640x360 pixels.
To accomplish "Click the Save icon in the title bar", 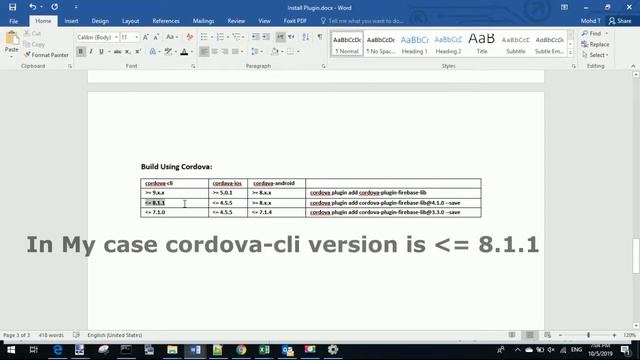I will click(12, 7).
